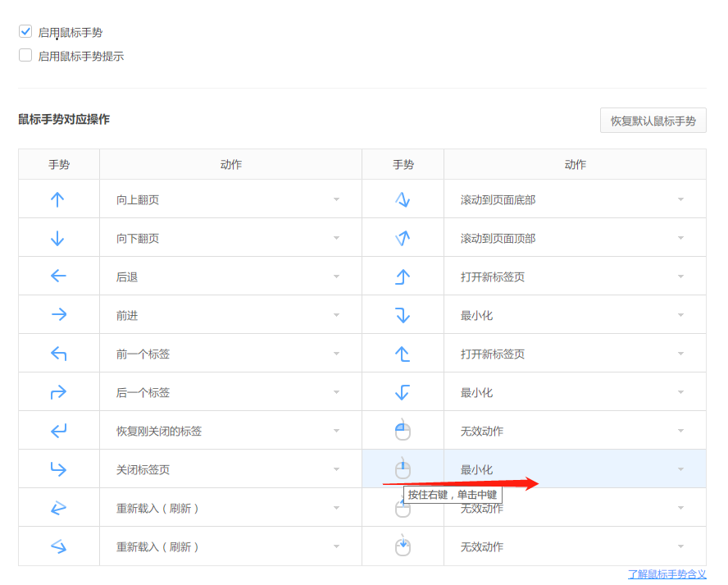Click the 恢复默认鼠标手势 button
728x585 pixels.
pyautogui.click(x=653, y=121)
